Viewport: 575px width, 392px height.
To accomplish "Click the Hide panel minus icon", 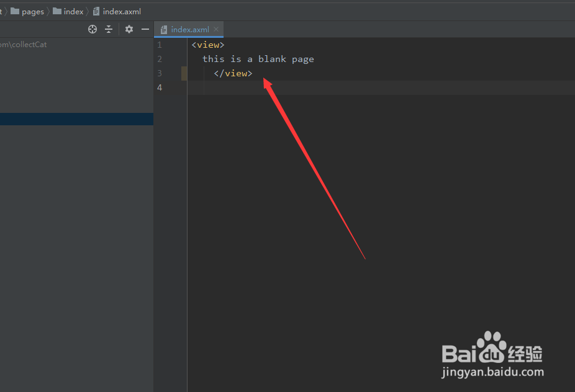I will 145,29.
